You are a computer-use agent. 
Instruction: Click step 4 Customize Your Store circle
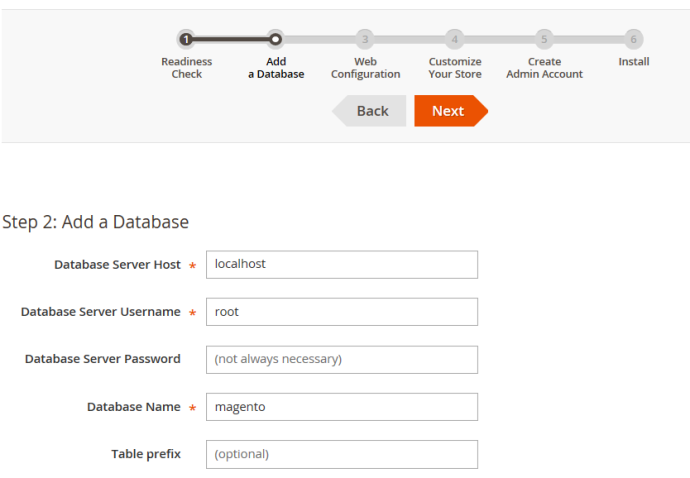(x=455, y=39)
